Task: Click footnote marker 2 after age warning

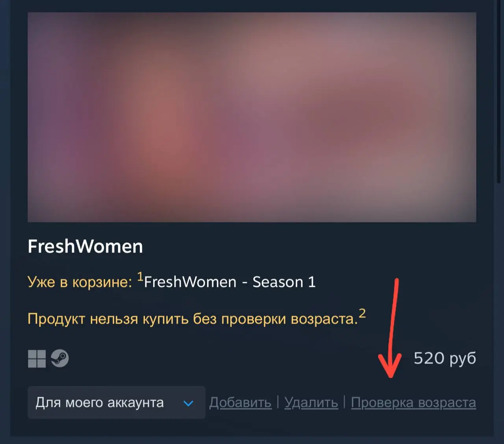Action: (x=362, y=314)
